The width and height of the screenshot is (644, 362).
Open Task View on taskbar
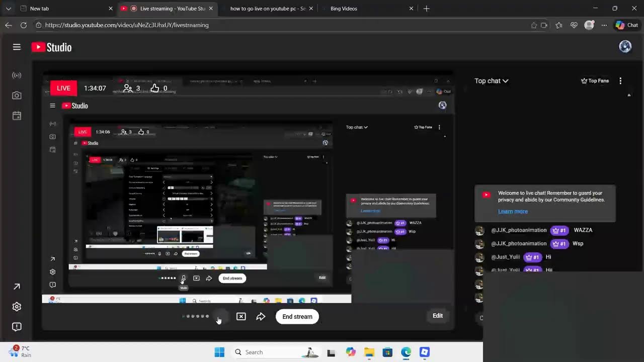(331, 352)
